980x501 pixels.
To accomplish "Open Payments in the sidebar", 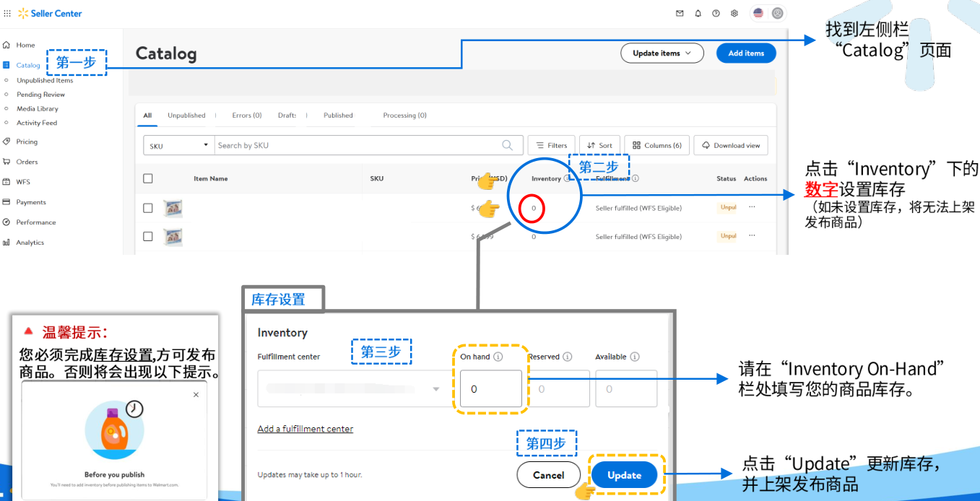I will pyautogui.click(x=31, y=202).
